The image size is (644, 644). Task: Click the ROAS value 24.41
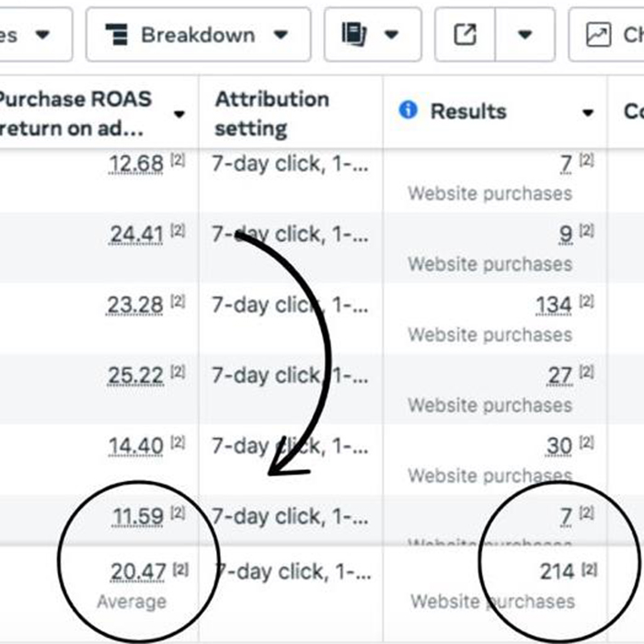pos(136,234)
